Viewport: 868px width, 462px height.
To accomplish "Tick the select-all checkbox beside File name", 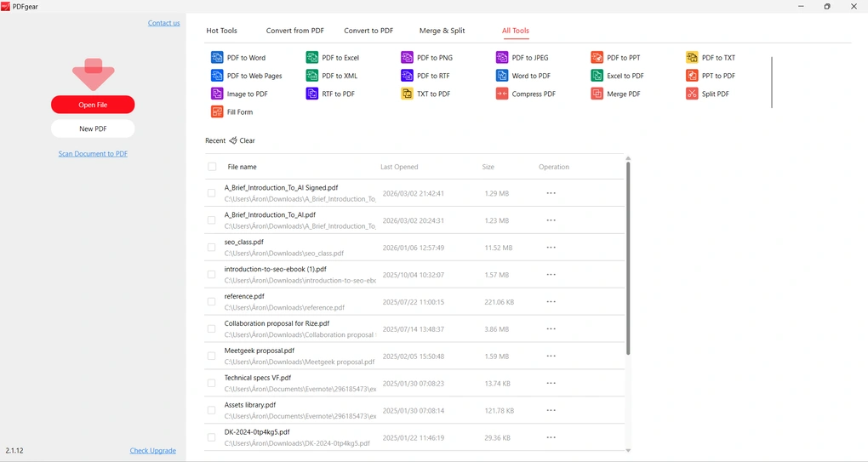I will [x=212, y=167].
